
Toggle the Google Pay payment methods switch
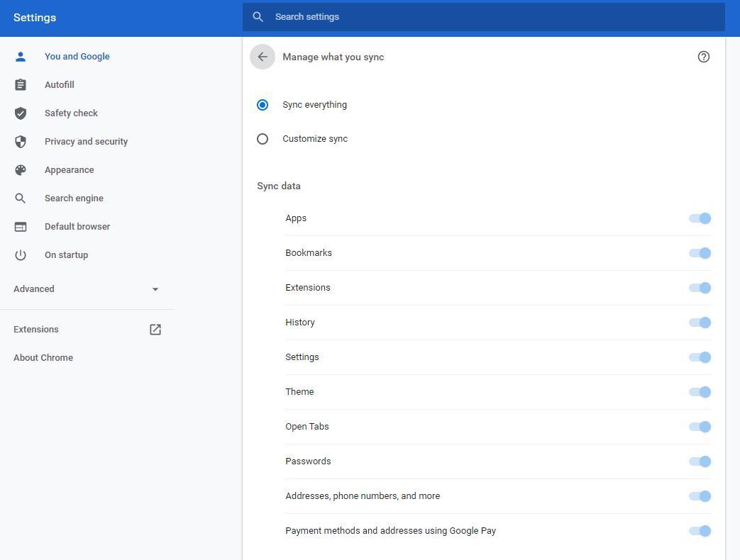point(700,531)
